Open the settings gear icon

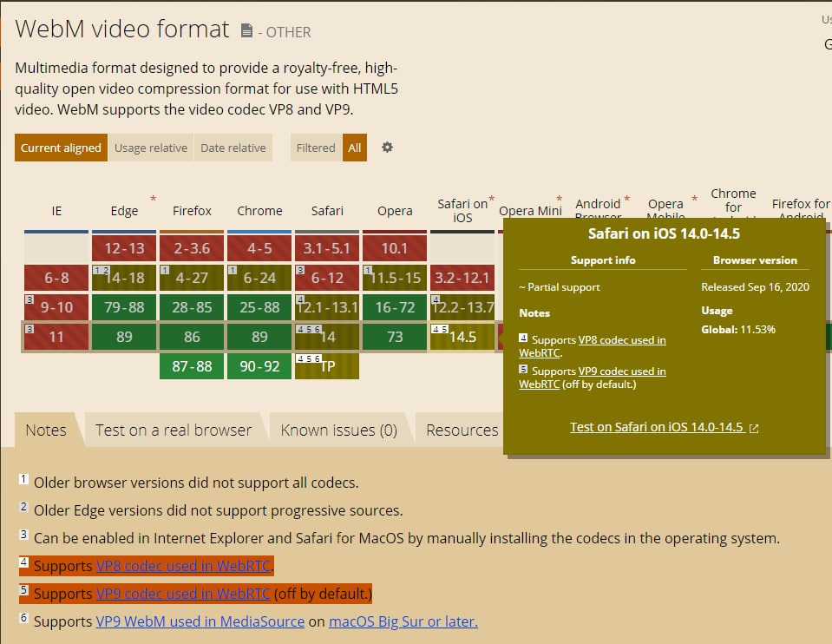click(x=387, y=147)
